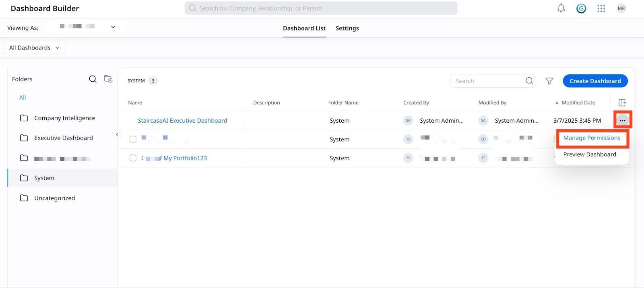Image resolution: width=644 pixels, height=288 pixels.
Task: Switch to the Dashboard List tab
Action: [x=304, y=28]
